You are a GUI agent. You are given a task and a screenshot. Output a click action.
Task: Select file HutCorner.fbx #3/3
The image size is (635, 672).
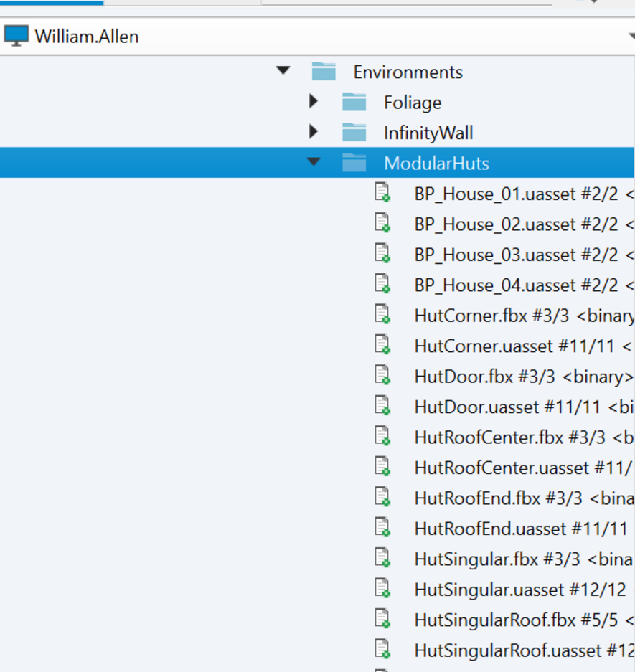(x=491, y=316)
